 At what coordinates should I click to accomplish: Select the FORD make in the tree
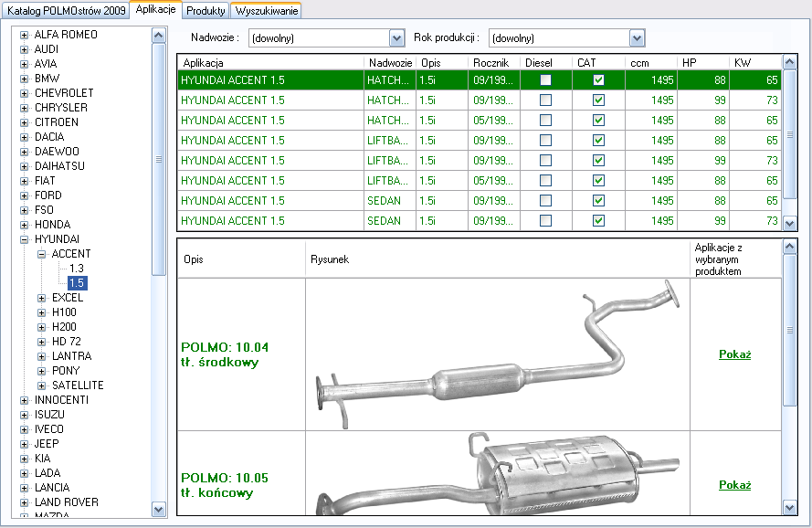tap(48, 195)
